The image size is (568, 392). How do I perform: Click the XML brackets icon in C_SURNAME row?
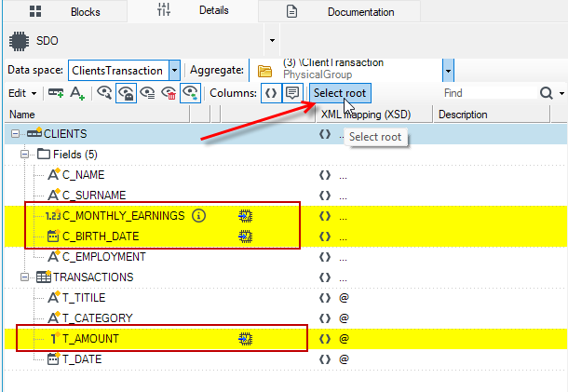coord(325,196)
